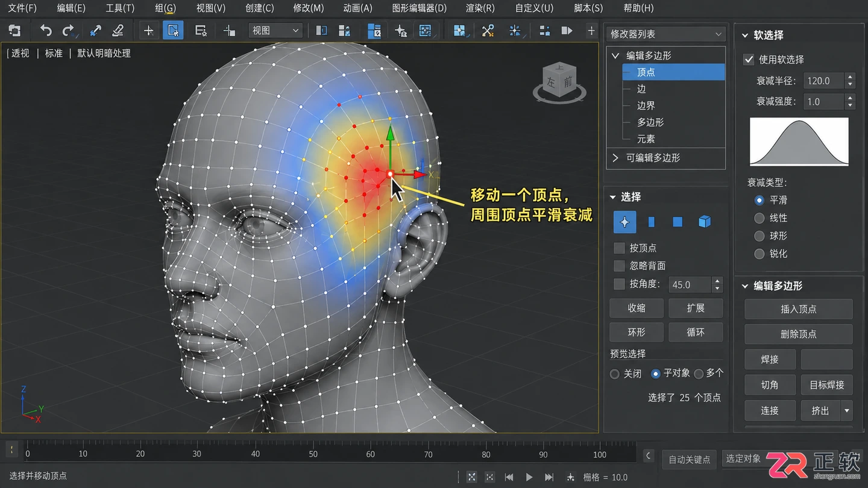Screen dimensions: 868x488
Task: Open the 文件(F) menu
Action: (x=22, y=8)
